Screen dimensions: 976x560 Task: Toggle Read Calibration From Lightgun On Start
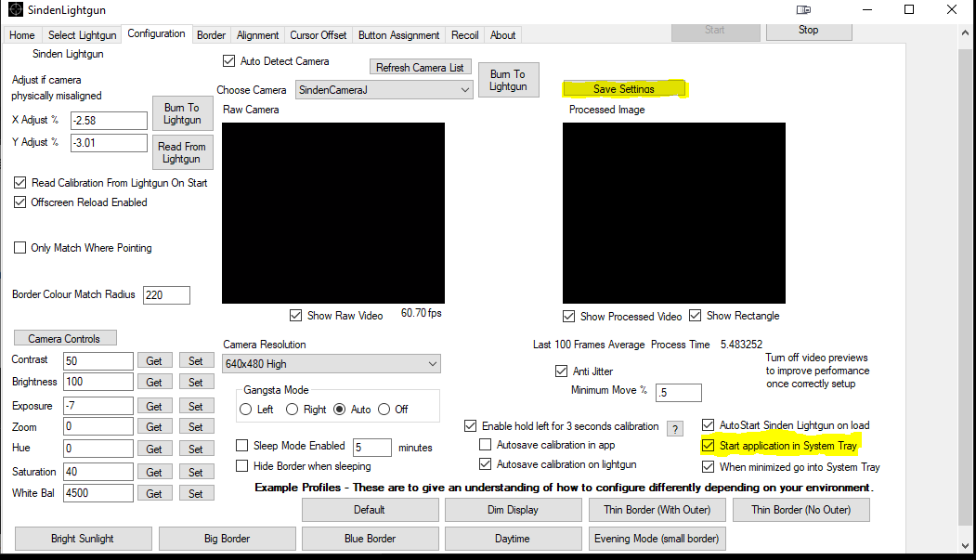[x=20, y=183]
